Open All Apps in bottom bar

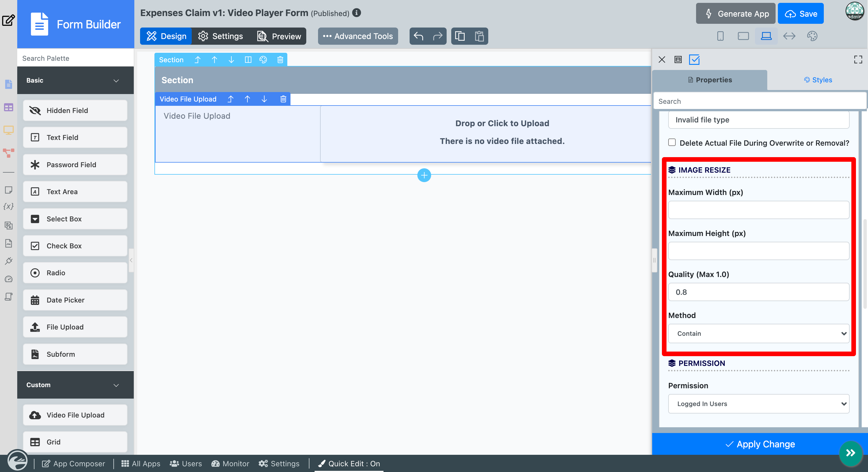(x=141, y=464)
